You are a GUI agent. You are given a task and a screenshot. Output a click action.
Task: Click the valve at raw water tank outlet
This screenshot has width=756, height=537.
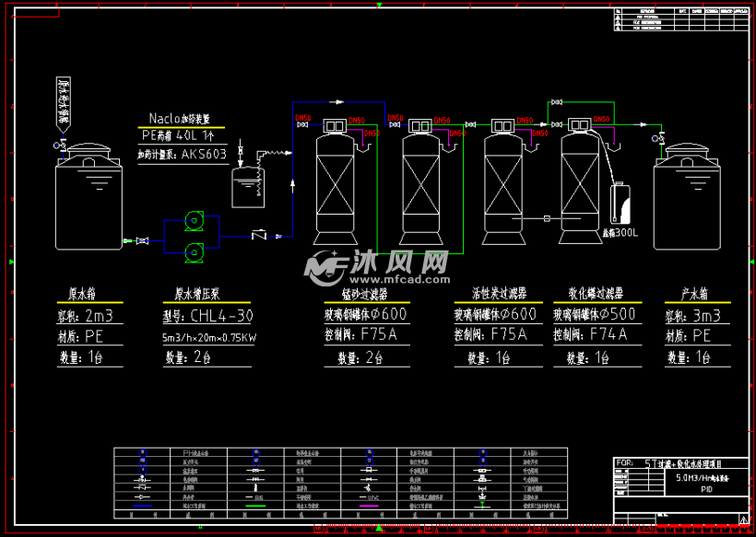[x=141, y=241]
